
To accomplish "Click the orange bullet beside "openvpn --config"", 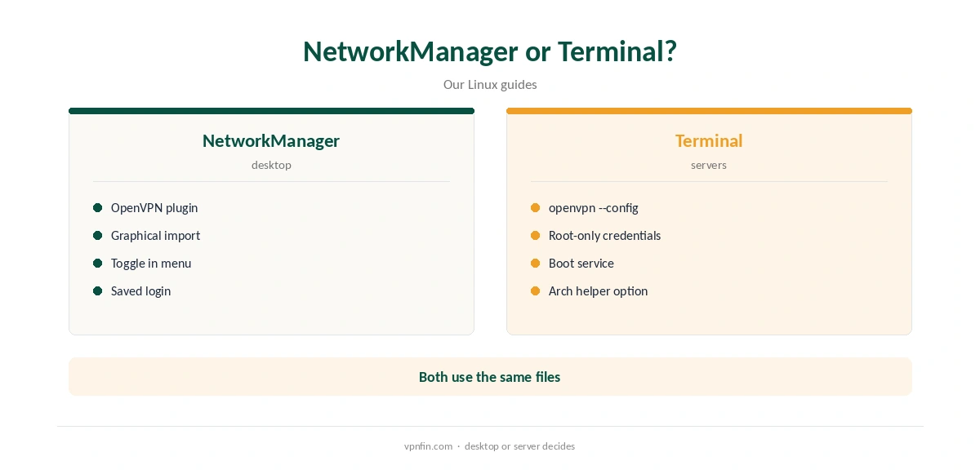I will [536, 207].
